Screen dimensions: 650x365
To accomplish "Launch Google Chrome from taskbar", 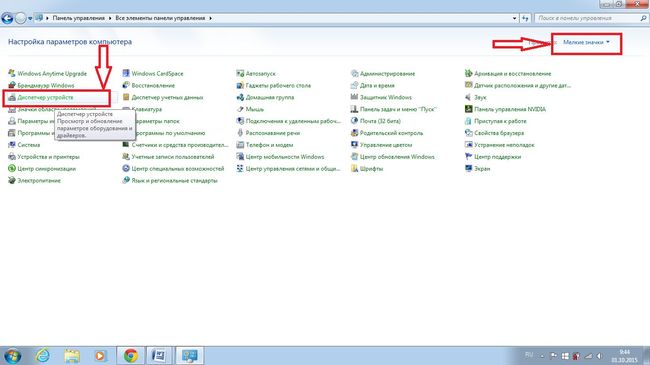I will pyautogui.click(x=131, y=355).
